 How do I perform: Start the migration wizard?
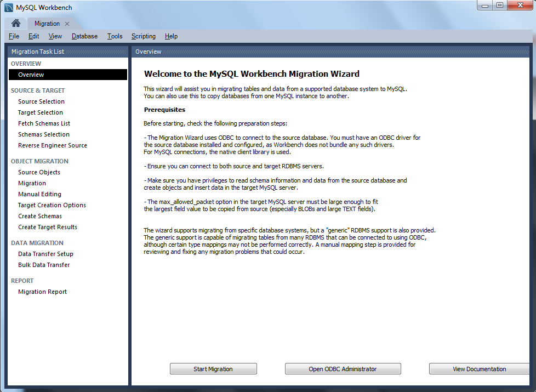point(213,369)
